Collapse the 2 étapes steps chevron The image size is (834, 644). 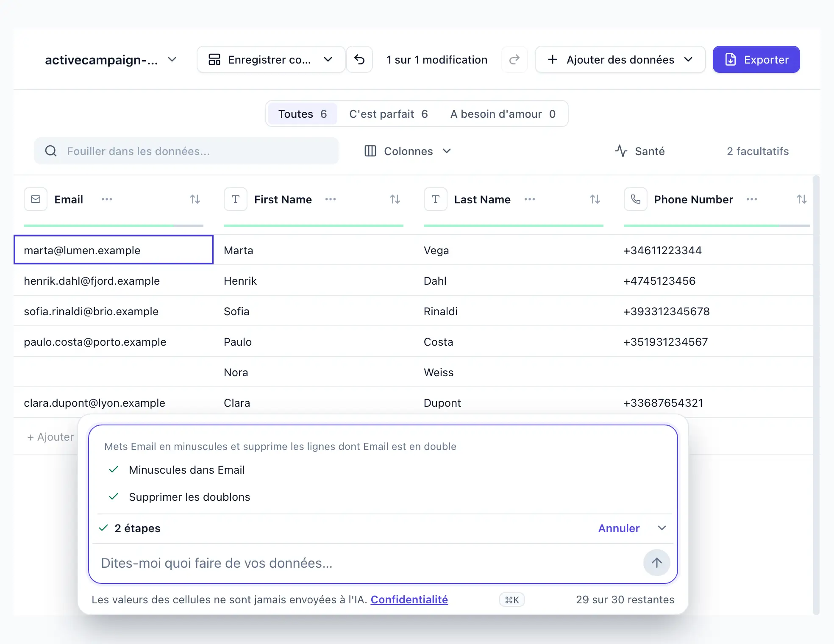click(x=662, y=528)
